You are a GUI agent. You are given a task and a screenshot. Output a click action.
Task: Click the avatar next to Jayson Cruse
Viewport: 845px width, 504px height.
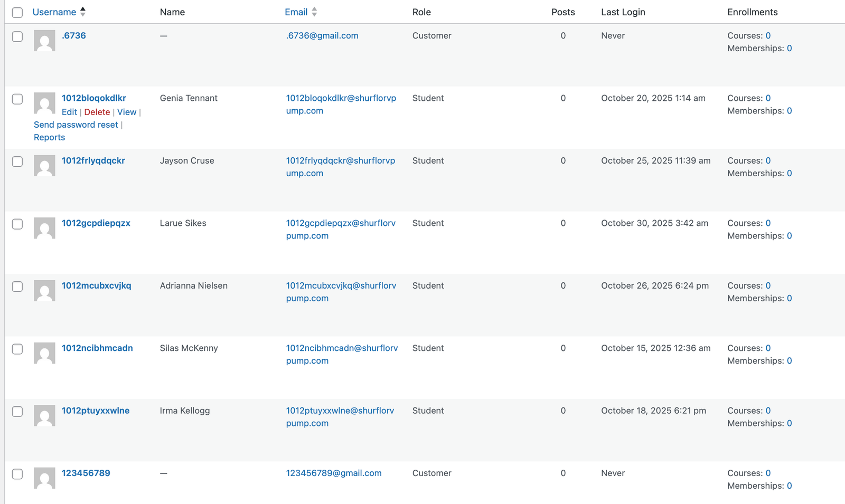(44, 165)
